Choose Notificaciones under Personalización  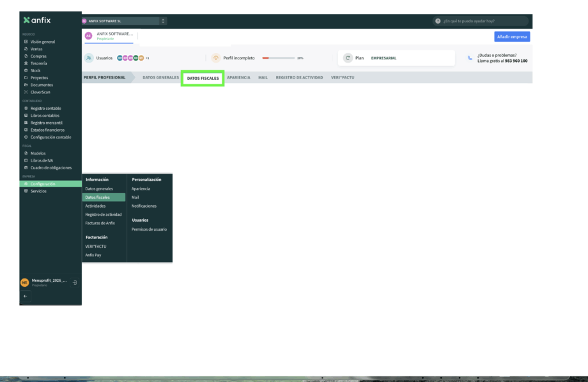pyautogui.click(x=144, y=206)
